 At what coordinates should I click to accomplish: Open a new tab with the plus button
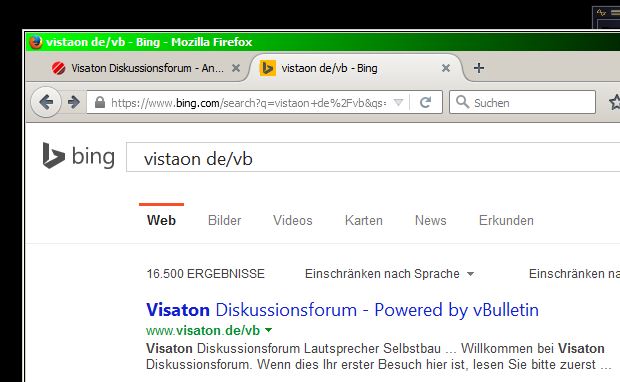[479, 68]
